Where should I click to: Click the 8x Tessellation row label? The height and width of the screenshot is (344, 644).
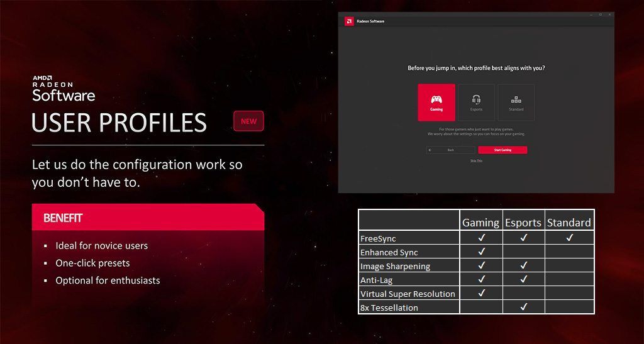pos(389,308)
